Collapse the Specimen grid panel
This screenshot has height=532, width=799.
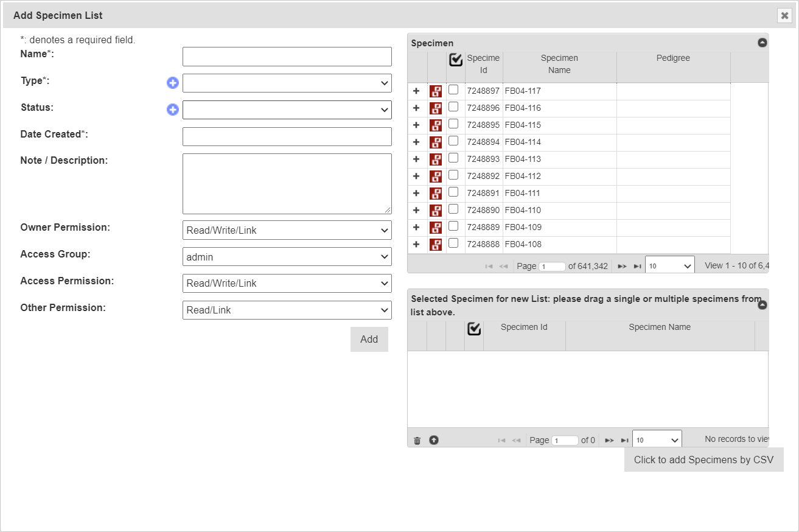[x=762, y=43]
